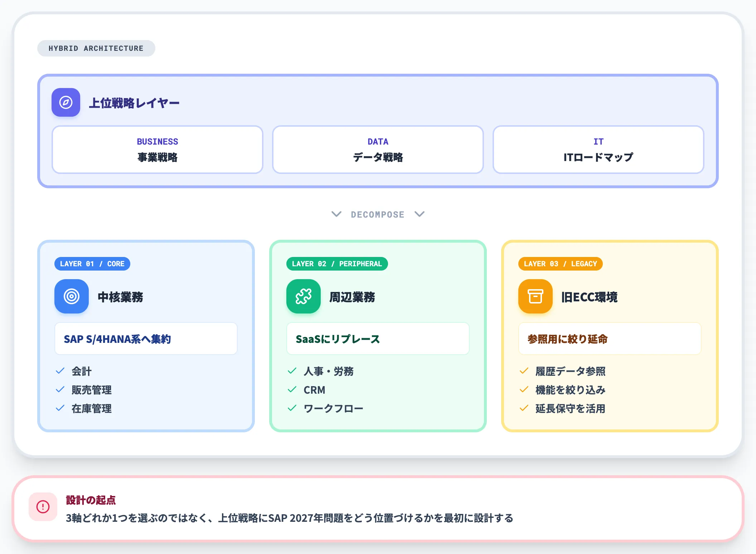Click the LAYER 02 / PERIPHERAL badge

pyautogui.click(x=337, y=264)
